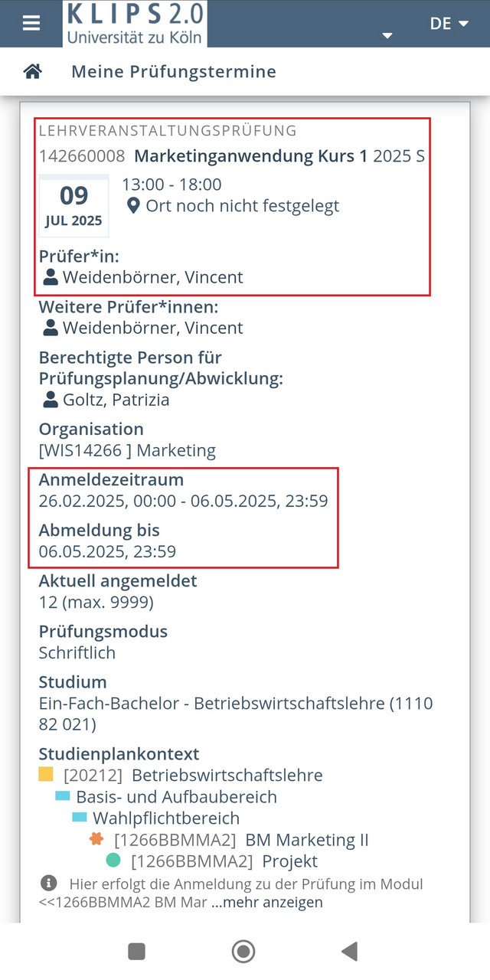Open the Marketinganwendung Kurs 1 course title
The width and height of the screenshot is (490, 980).
[250, 156]
